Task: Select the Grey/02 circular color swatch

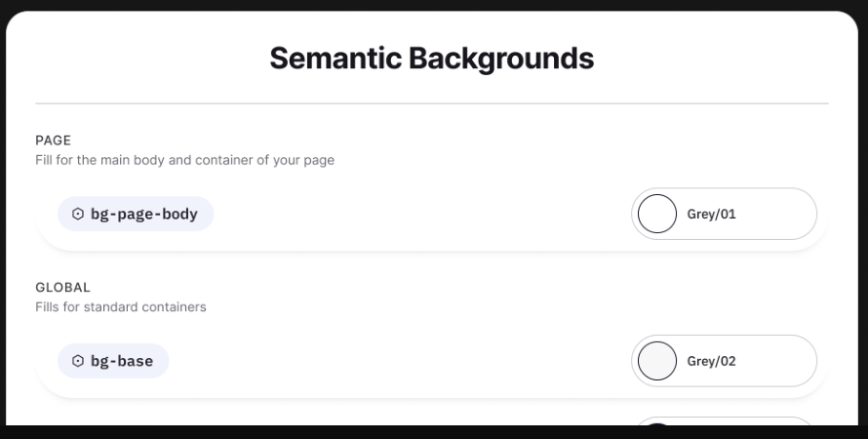Action: point(657,361)
